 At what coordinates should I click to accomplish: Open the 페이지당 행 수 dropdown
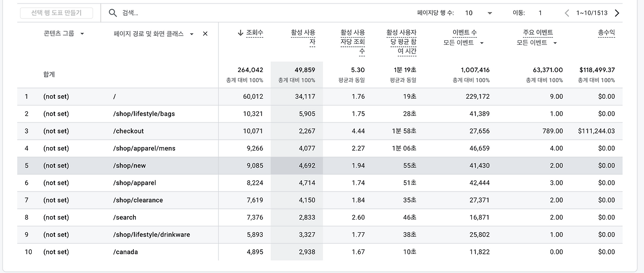490,13
